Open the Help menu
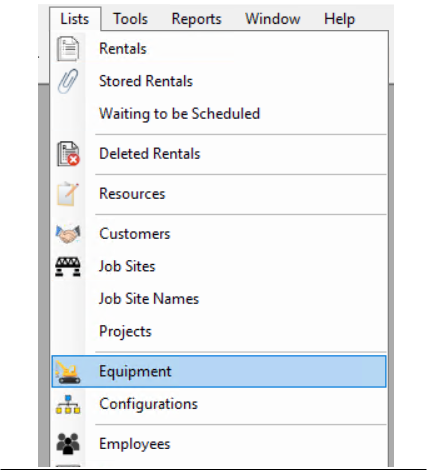The width and height of the screenshot is (427, 471). point(339,19)
